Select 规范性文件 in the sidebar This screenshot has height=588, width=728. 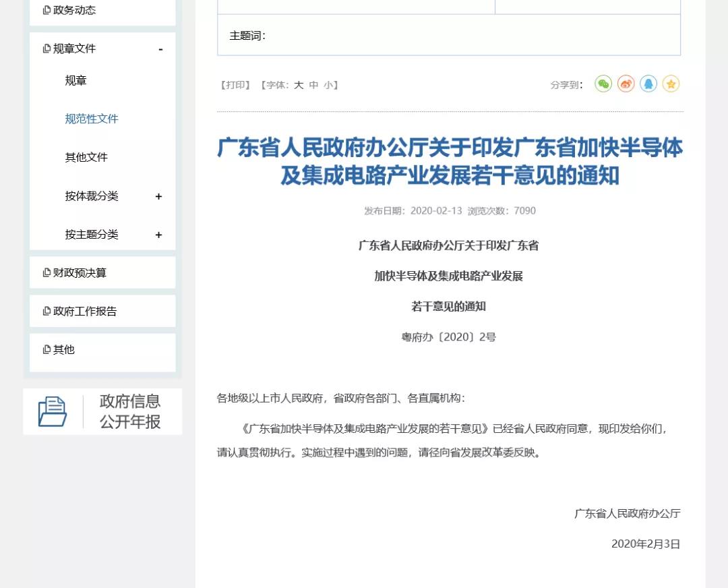tap(92, 119)
